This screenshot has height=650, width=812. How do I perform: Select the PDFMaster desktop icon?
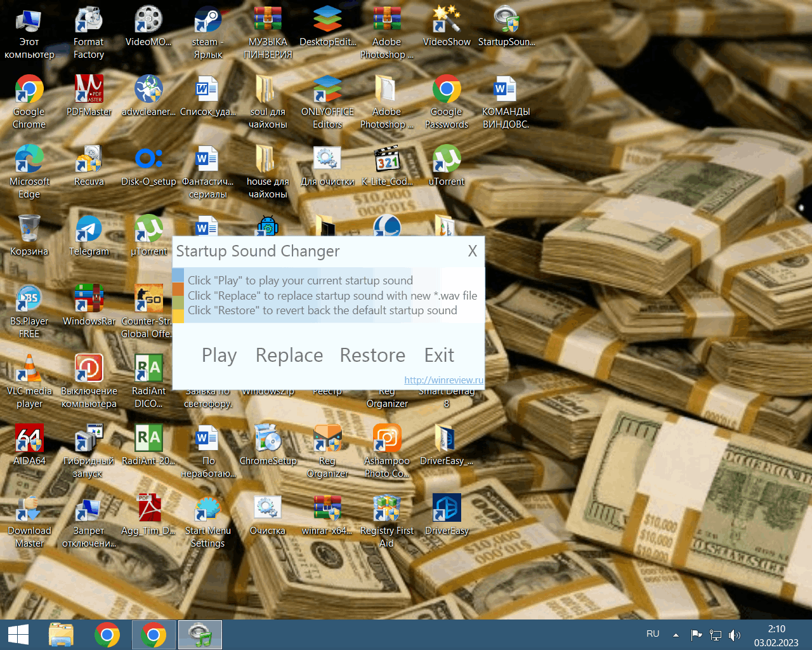pos(89,96)
